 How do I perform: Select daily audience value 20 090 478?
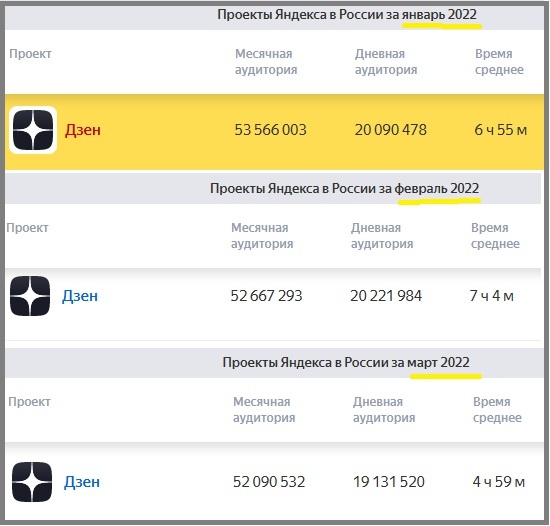[x=390, y=130]
